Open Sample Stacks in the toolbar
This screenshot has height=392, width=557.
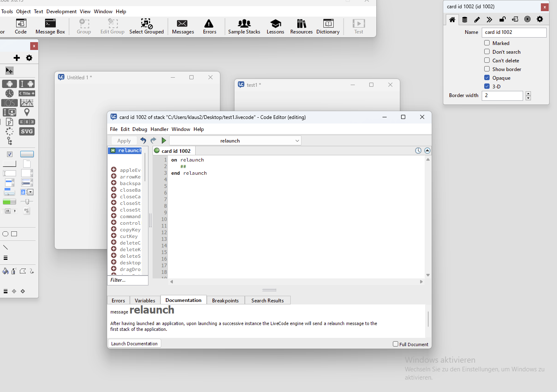click(x=244, y=26)
